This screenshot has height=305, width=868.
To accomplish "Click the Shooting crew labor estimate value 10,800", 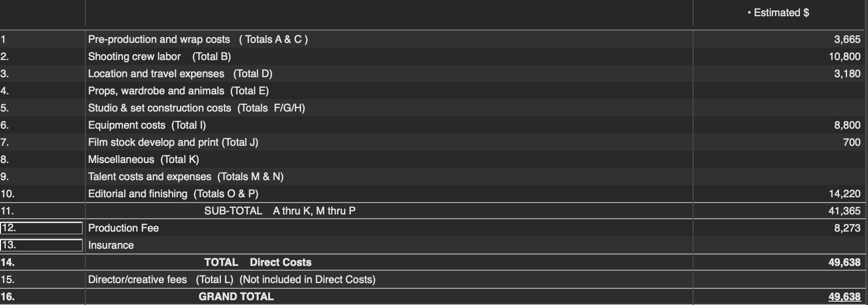I will click(844, 56).
